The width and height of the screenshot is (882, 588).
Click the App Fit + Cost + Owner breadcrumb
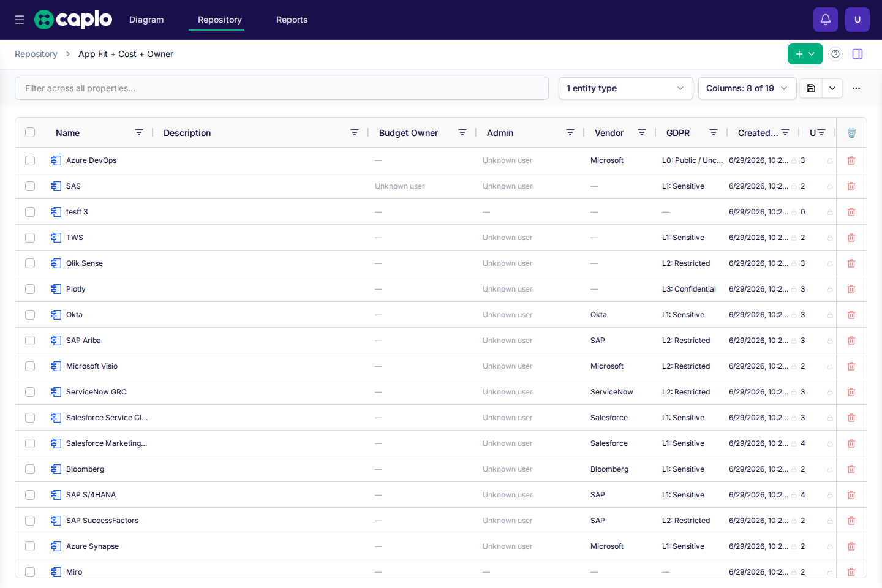pyautogui.click(x=126, y=54)
